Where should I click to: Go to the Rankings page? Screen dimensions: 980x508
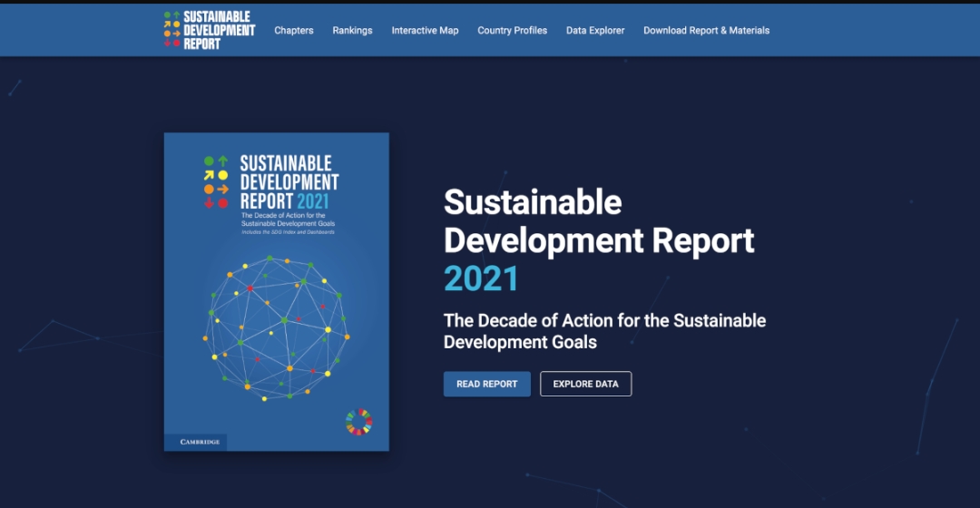pos(352,30)
